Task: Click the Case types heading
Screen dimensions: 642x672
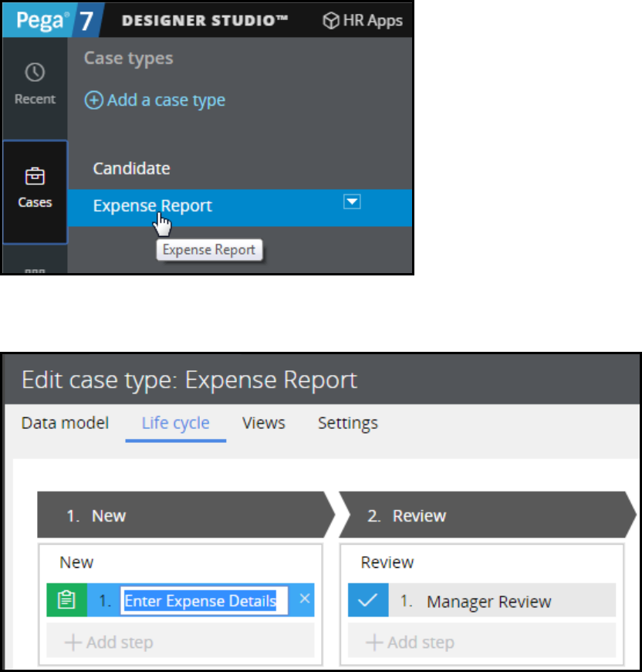Action: 129,58
